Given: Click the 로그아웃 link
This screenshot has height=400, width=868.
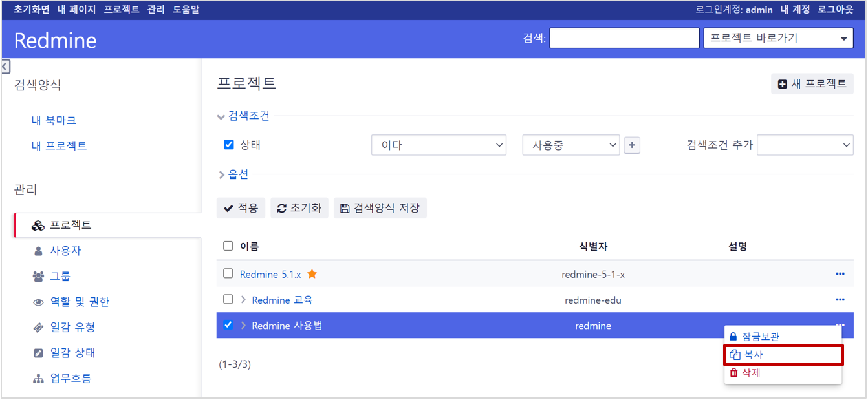Looking at the screenshot, I should (x=836, y=10).
